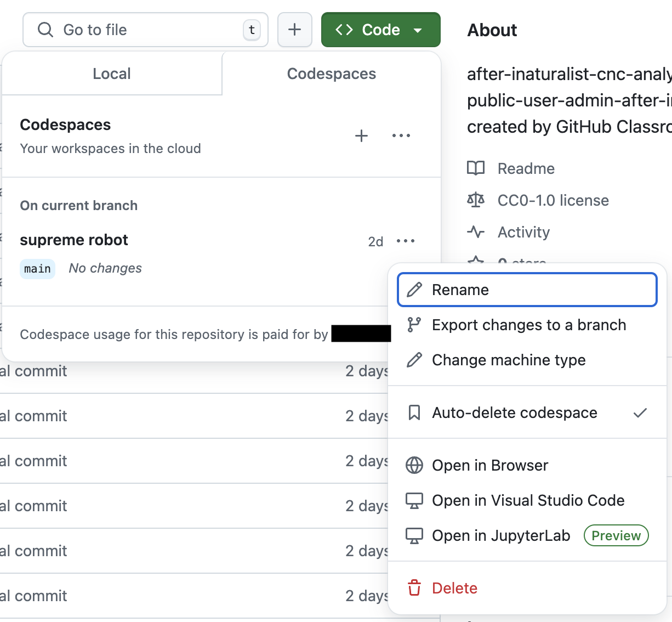The image size is (672, 622).
Task: Choose Rename from the context menu
Action: coord(527,290)
